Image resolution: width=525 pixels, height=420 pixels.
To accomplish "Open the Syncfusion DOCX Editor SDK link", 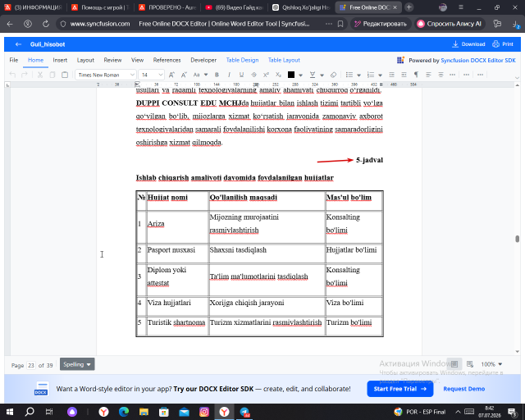I will pos(478,60).
